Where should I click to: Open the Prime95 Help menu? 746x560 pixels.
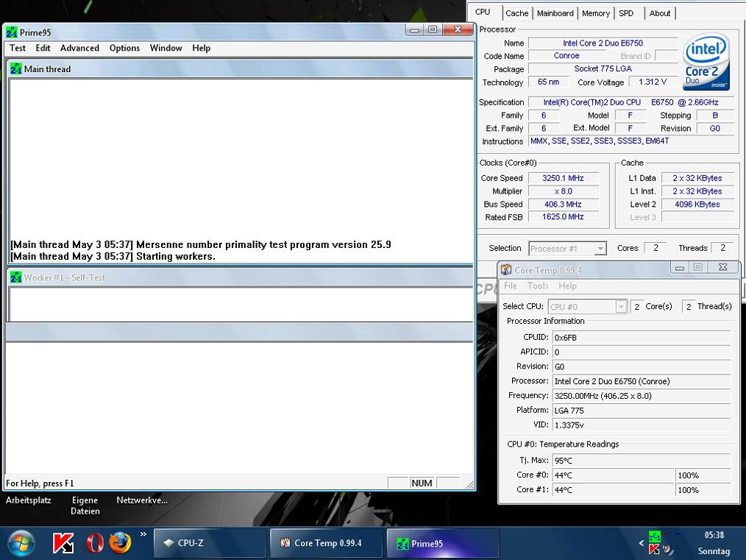coord(202,48)
